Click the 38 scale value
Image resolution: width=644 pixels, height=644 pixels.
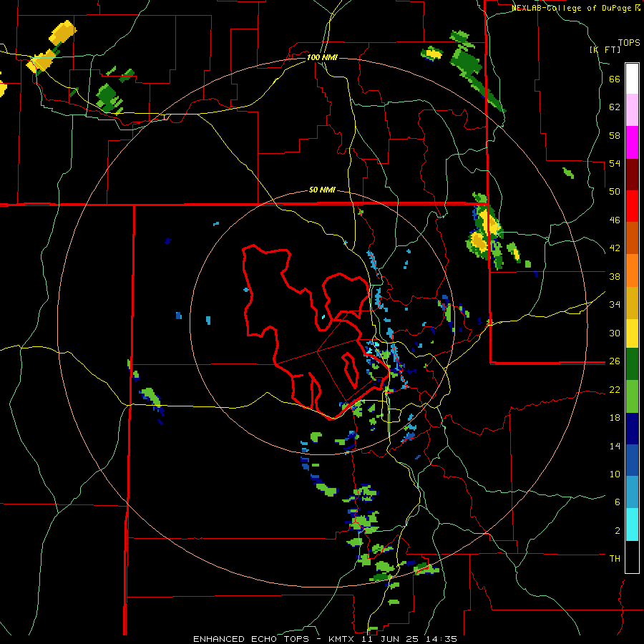click(x=615, y=276)
